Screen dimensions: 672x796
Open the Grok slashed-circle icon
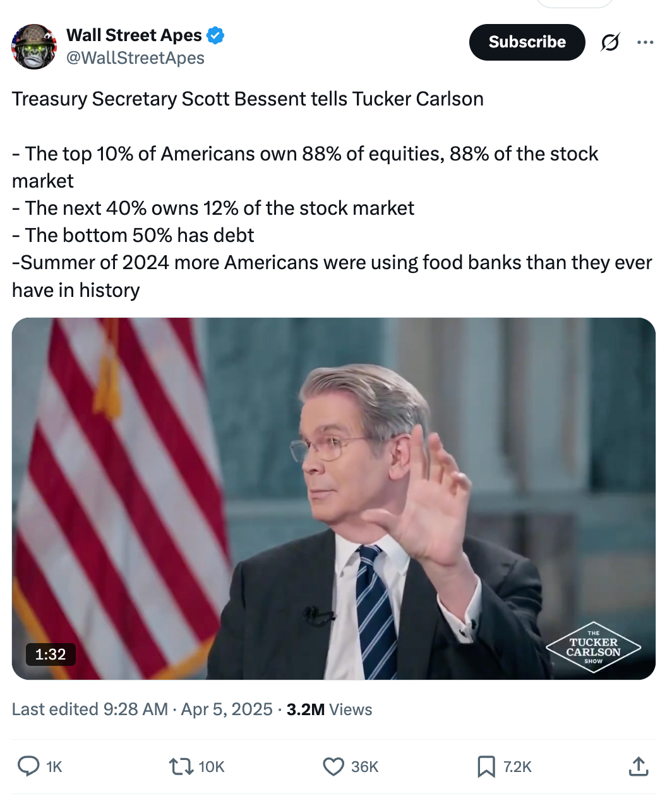point(609,42)
